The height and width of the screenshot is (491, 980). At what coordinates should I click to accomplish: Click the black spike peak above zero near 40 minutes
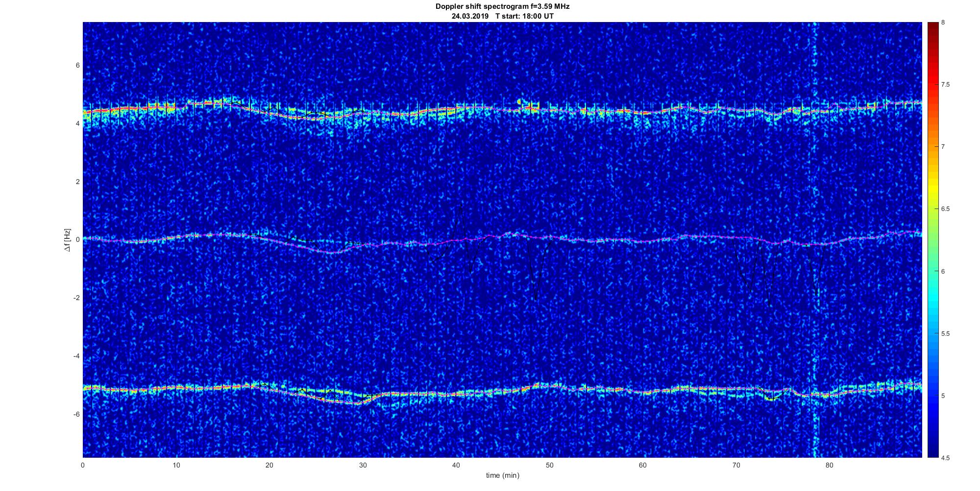click(x=461, y=206)
